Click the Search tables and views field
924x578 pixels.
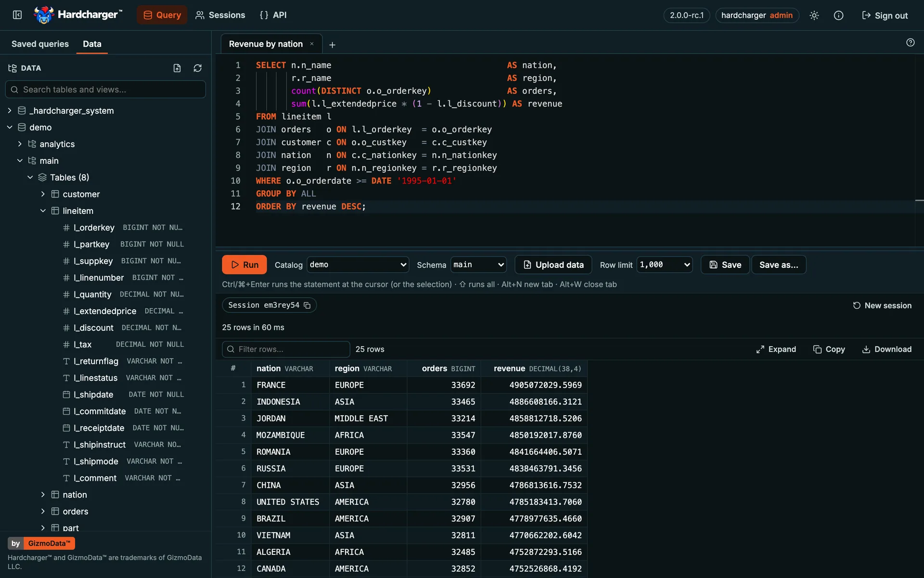tap(105, 90)
